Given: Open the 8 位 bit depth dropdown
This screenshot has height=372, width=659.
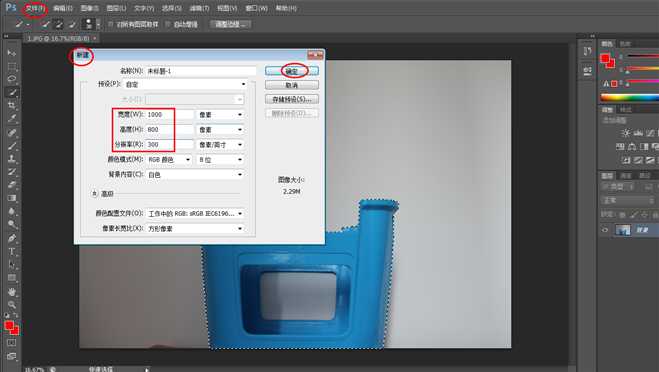Looking at the screenshot, I should [220, 160].
